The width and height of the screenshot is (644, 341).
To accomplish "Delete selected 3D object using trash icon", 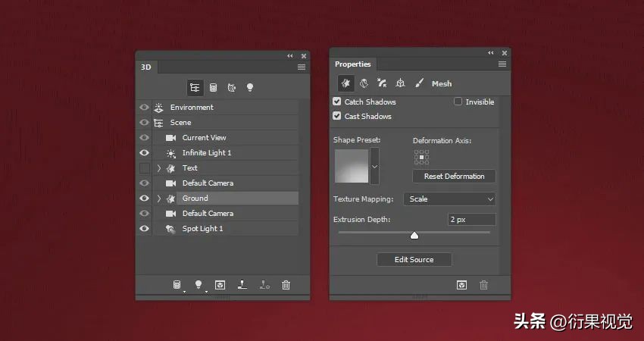I will tap(286, 285).
